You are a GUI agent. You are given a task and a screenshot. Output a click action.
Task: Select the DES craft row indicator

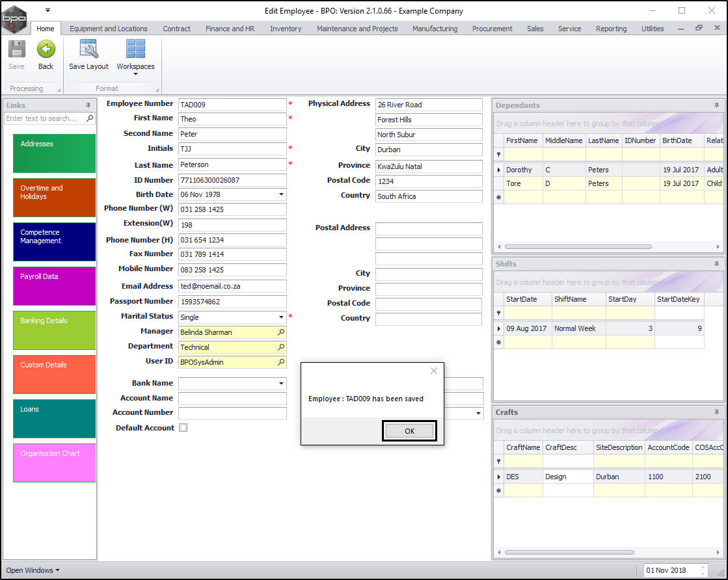tap(499, 477)
